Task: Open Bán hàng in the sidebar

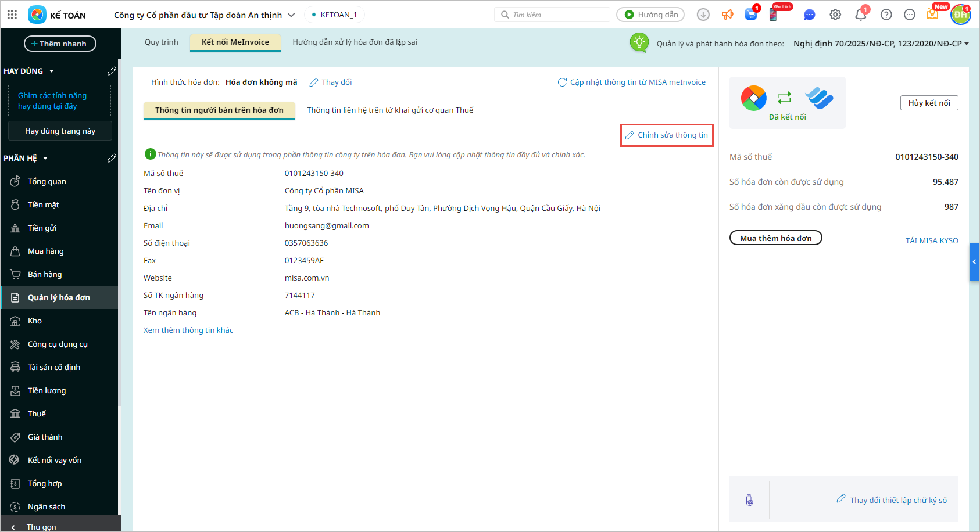Action: click(x=45, y=274)
